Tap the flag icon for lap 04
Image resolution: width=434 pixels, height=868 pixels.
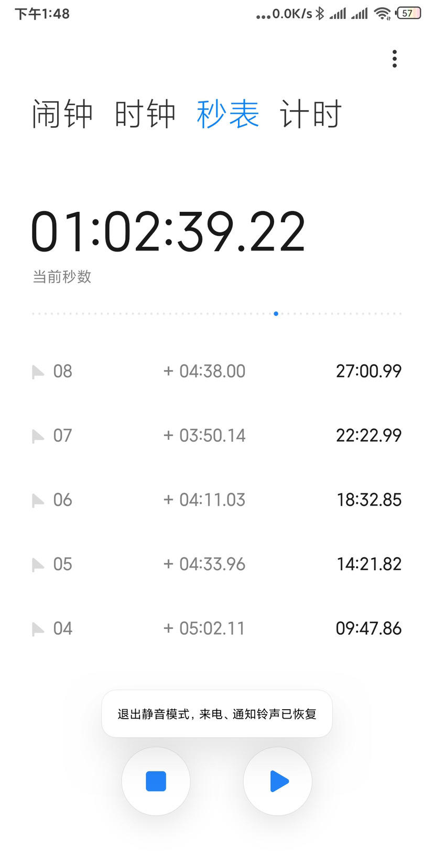click(38, 629)
